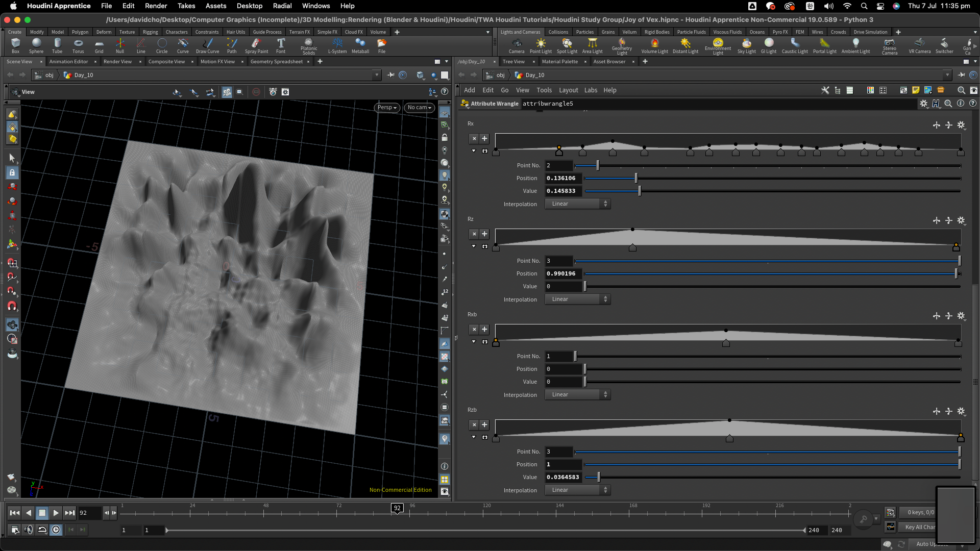Viewport: 980px width, 551px height.
Task: Open Rxb Interpolation Linear dropdown
Action: [x=577, y=394]
